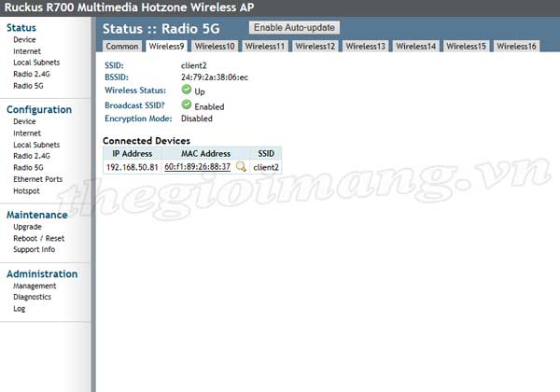Open Local Subnets under Status

(x=36, y=63)
